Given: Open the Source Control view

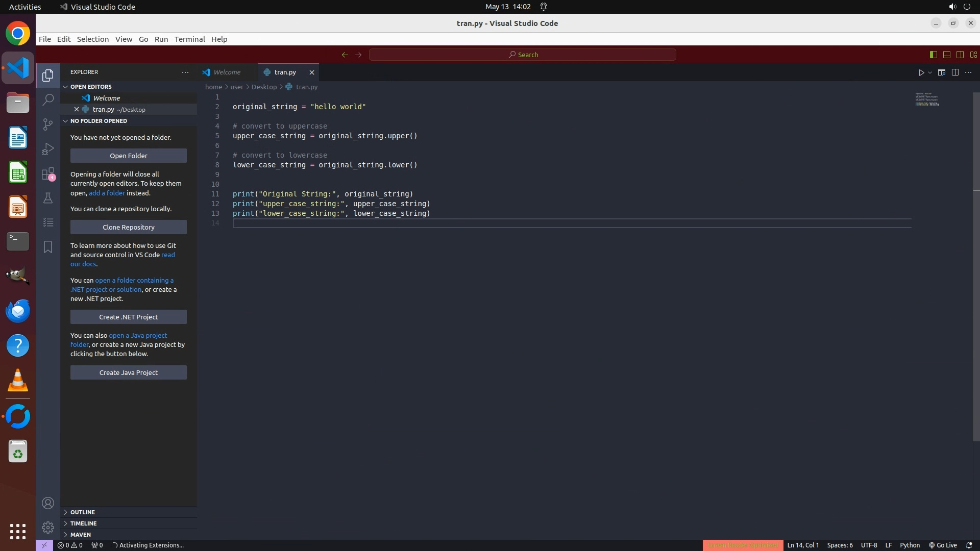Looking at the screenshot, I should point(48,124).
